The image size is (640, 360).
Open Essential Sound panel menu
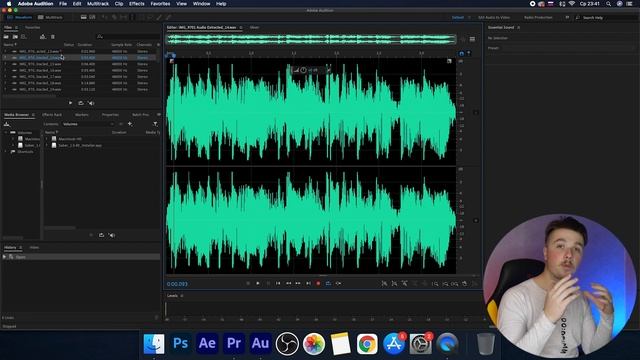pos(519,27)
